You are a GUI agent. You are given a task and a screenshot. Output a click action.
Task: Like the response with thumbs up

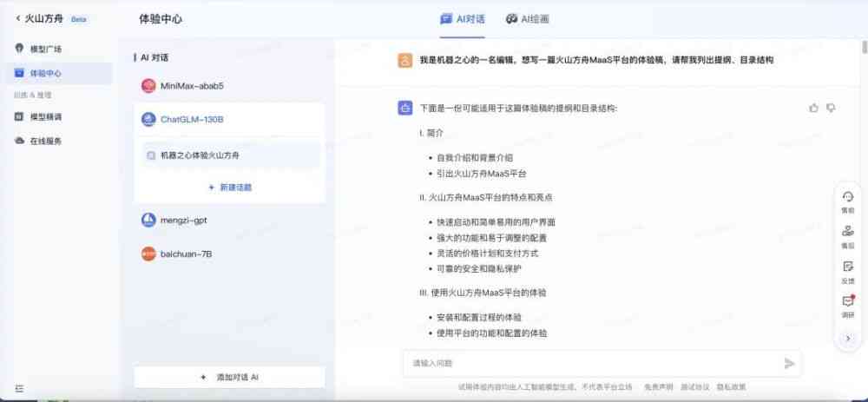(x=813, y=108)
